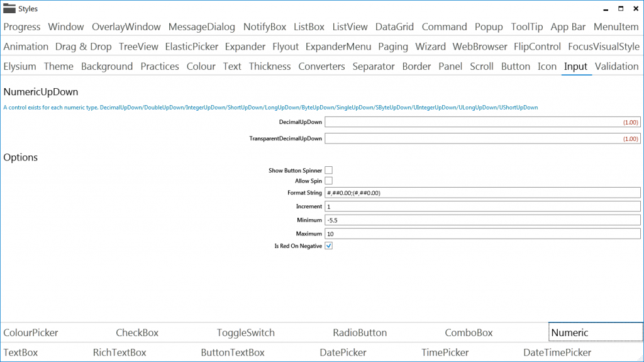Open the TimePicker sub-tab
644x362 pixels.
click(445, 353)
